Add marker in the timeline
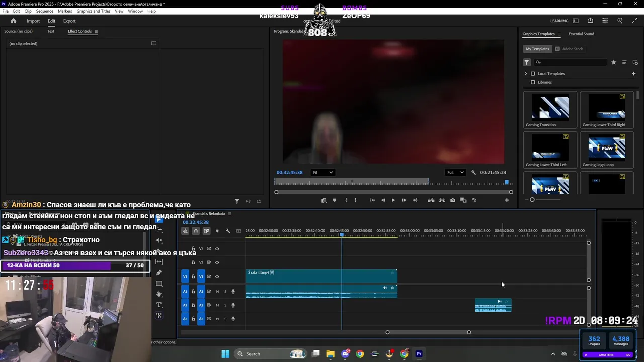Screen dimensions: 644x362 click(x=217, y=231)
